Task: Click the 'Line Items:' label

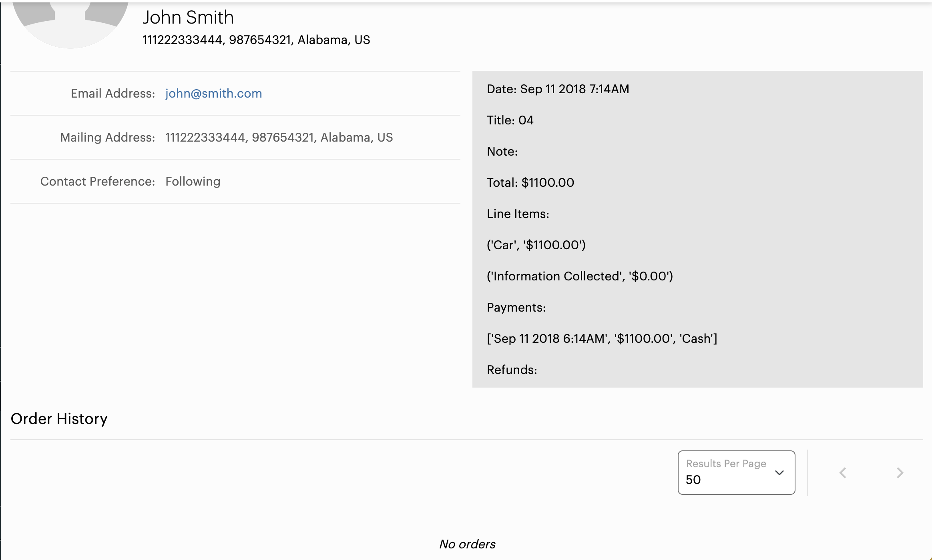Action: click(x=518, y=214)
